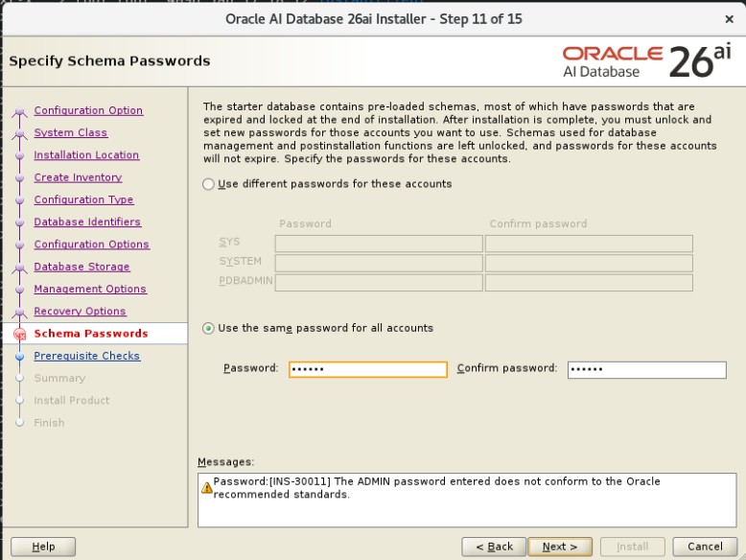Open the Help button
The height and width of the screenshot is (560, 746).
point(43,547)
